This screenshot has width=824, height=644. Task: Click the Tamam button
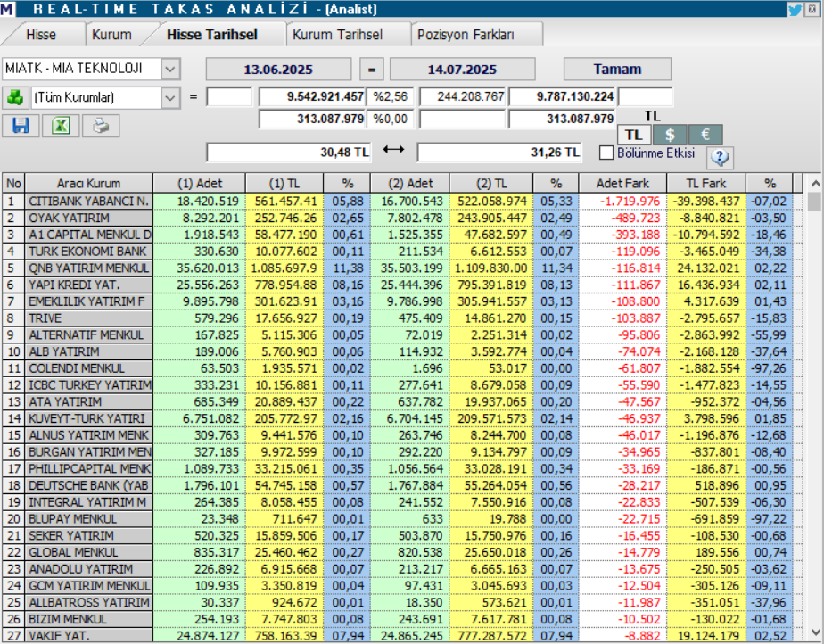coord(617,69)
